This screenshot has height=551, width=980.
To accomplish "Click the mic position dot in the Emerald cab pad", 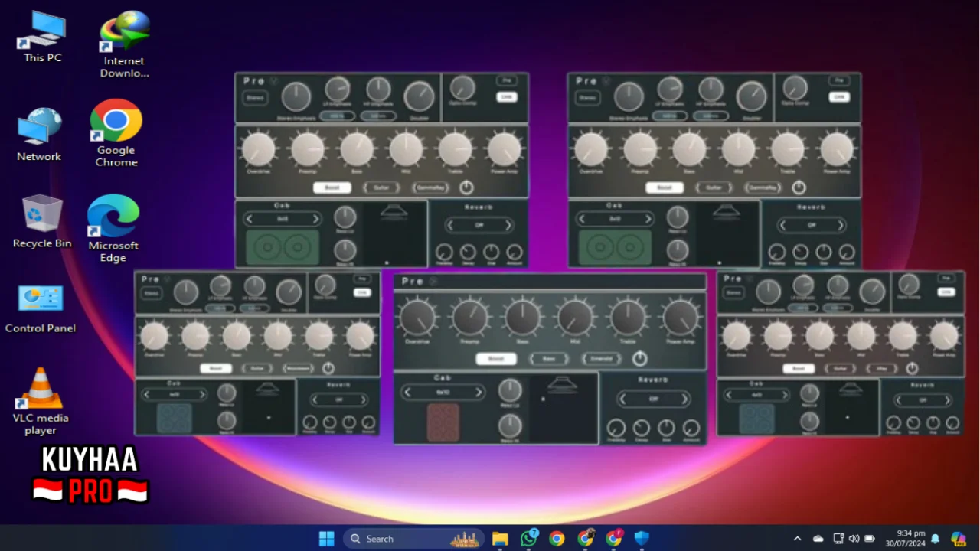I will (x=543, y=399).
